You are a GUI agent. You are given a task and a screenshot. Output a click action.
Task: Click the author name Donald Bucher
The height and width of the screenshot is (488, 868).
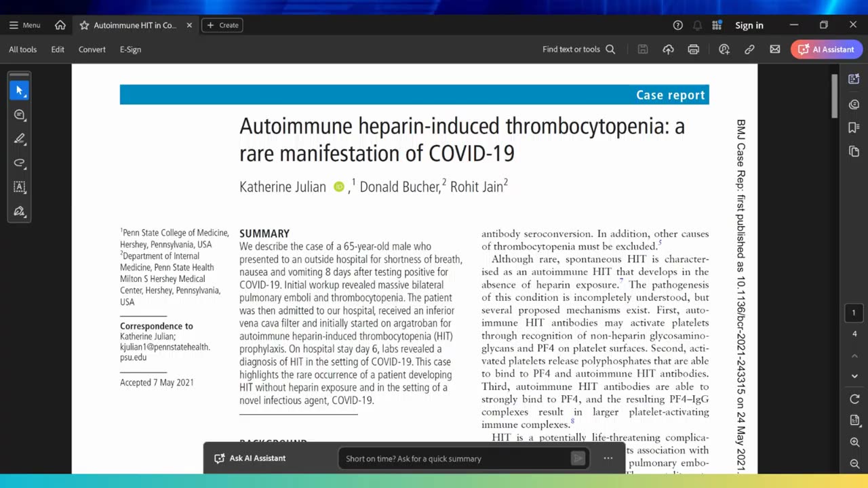click(400, 187)
